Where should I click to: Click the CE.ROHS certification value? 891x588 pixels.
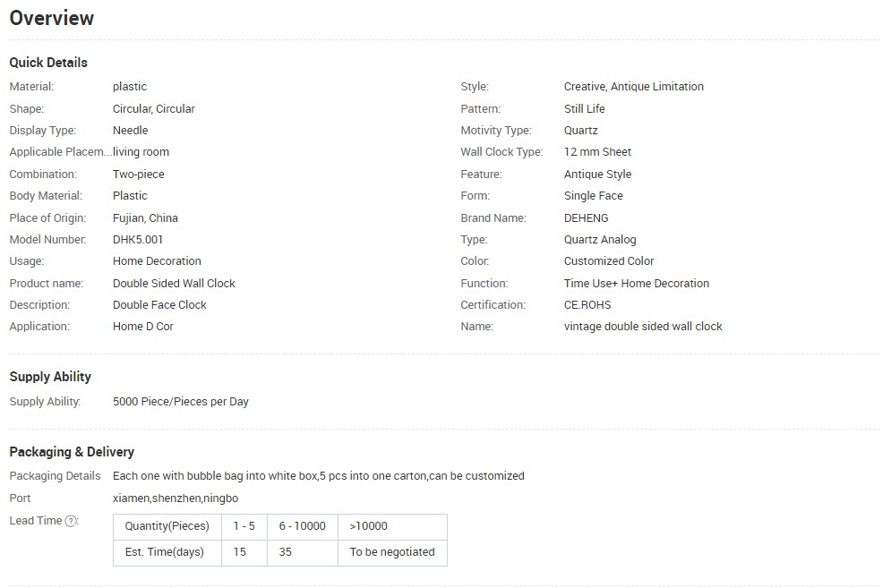point(587,305)
